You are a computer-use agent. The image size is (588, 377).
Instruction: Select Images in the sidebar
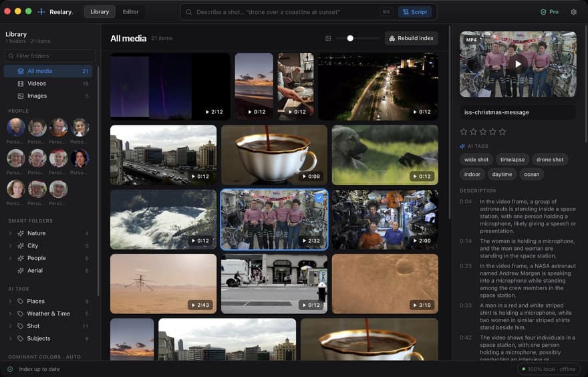48,96
